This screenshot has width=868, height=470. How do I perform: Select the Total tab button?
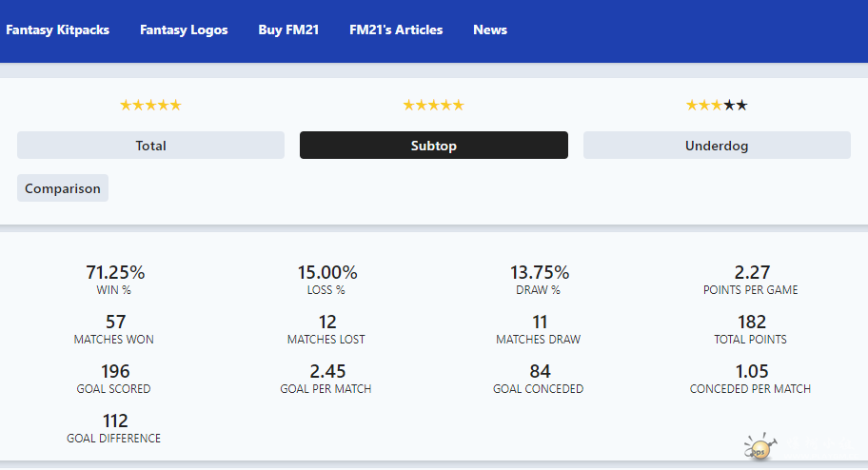pos(150,146)
